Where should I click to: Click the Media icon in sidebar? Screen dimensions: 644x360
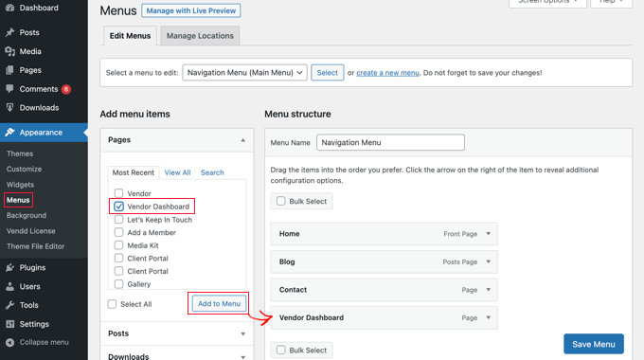9,51
